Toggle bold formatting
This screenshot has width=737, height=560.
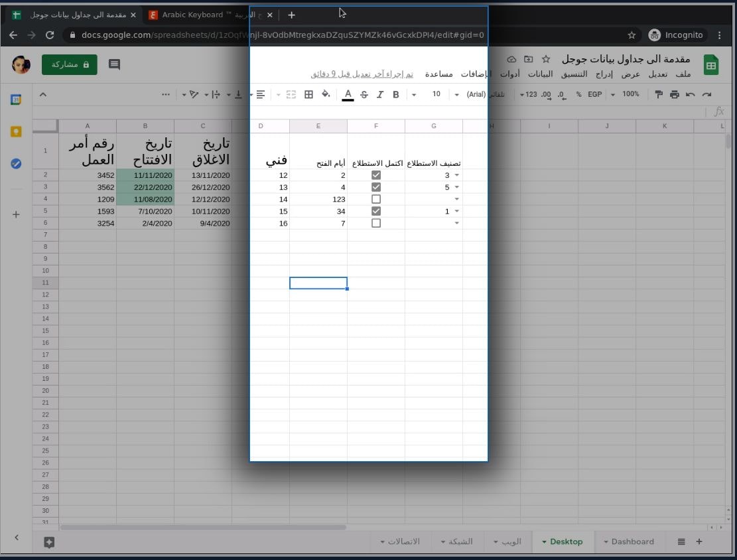point(396,94)
